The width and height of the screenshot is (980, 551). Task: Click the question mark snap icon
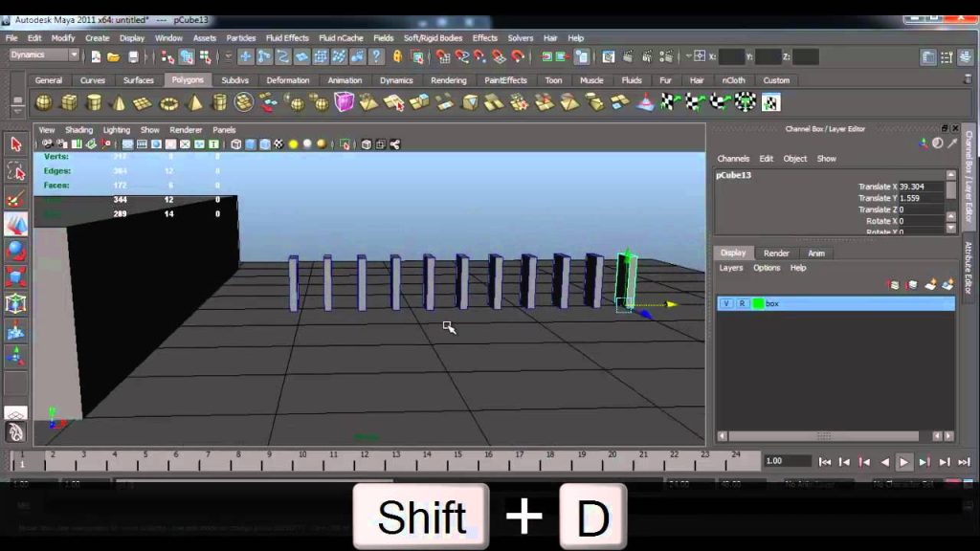coord(376,56)
